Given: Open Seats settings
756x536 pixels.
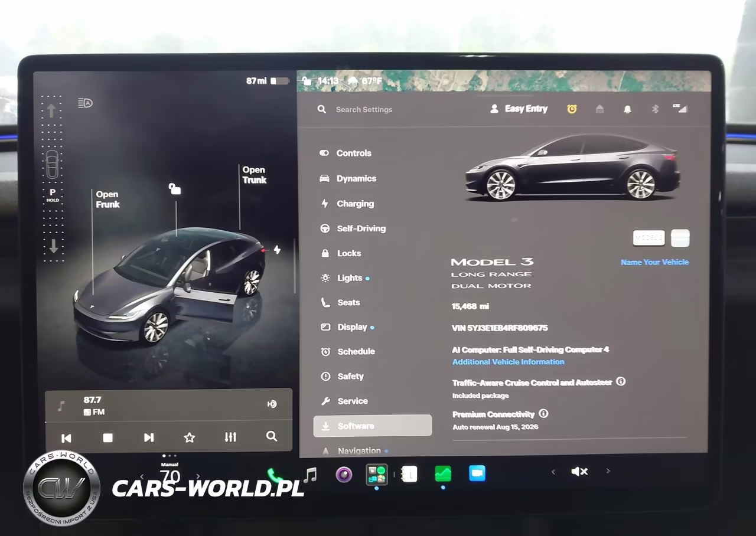Looking at the screenshot, I should [x=341, y=302].
